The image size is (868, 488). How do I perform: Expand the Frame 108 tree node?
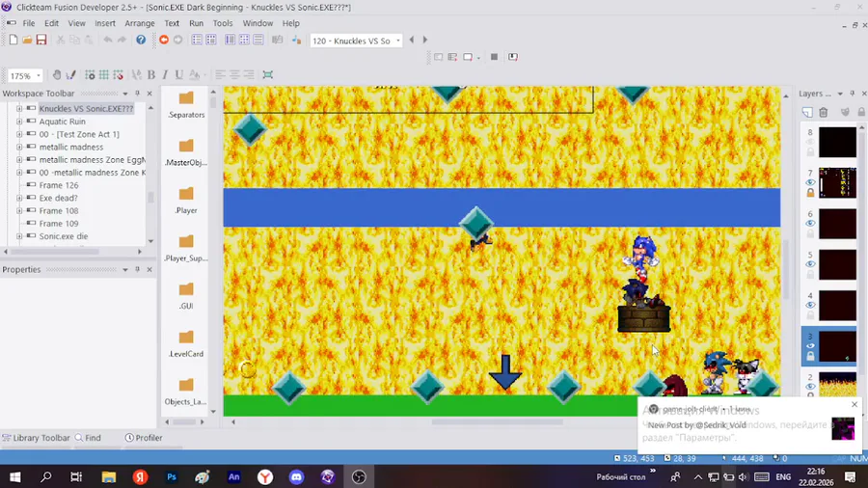coord(19,211)
